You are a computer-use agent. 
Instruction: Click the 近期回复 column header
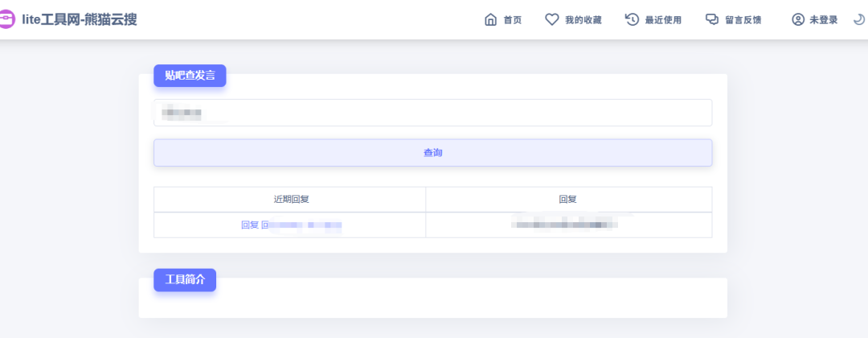click(289, 199)
